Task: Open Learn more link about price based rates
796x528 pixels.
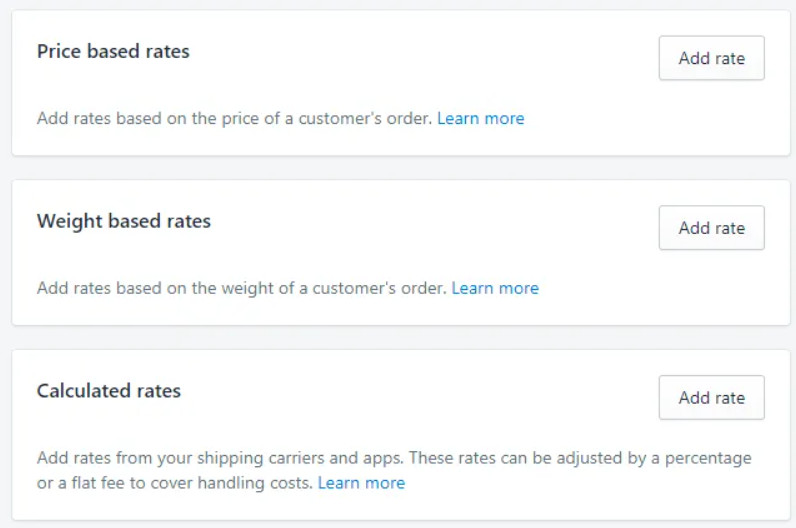Action: point(480,118)
